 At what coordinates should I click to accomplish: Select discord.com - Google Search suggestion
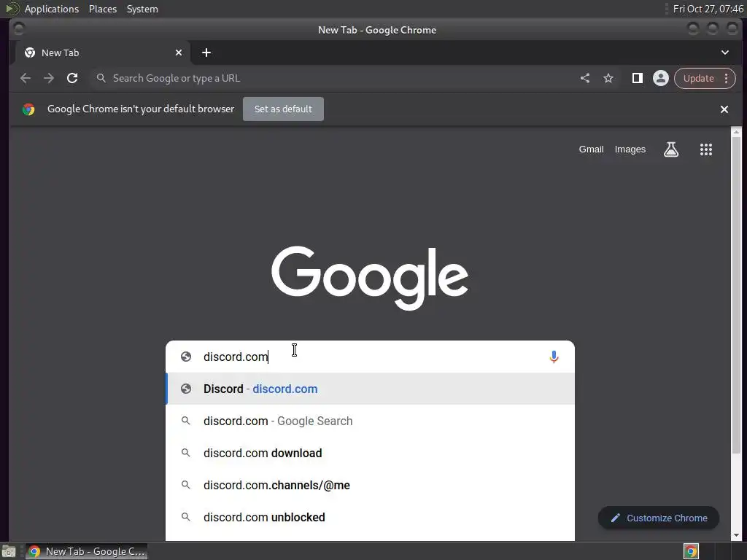point(370,421)
